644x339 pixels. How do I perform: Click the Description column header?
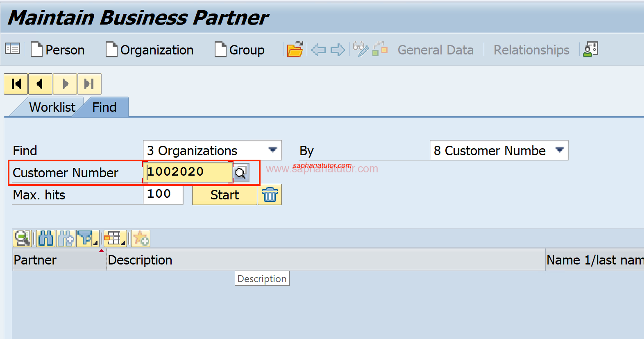326,260
